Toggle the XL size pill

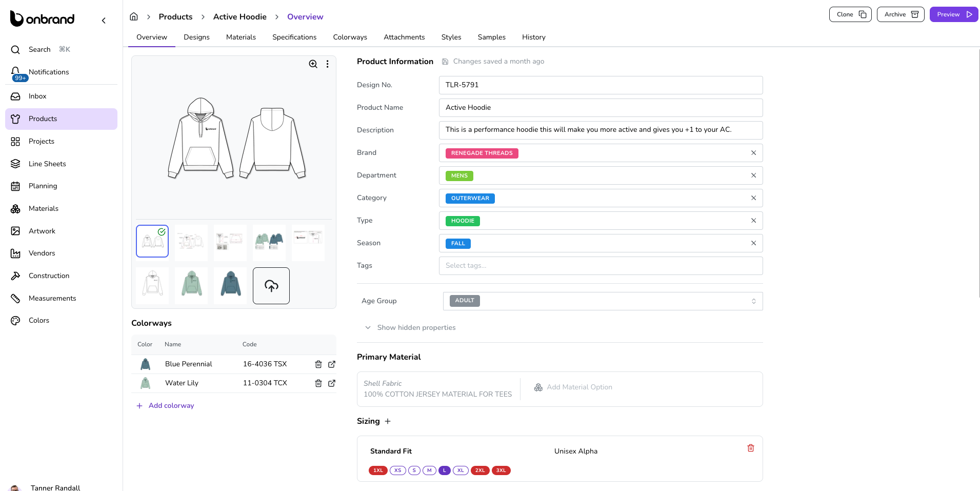[x=460, y=470]
